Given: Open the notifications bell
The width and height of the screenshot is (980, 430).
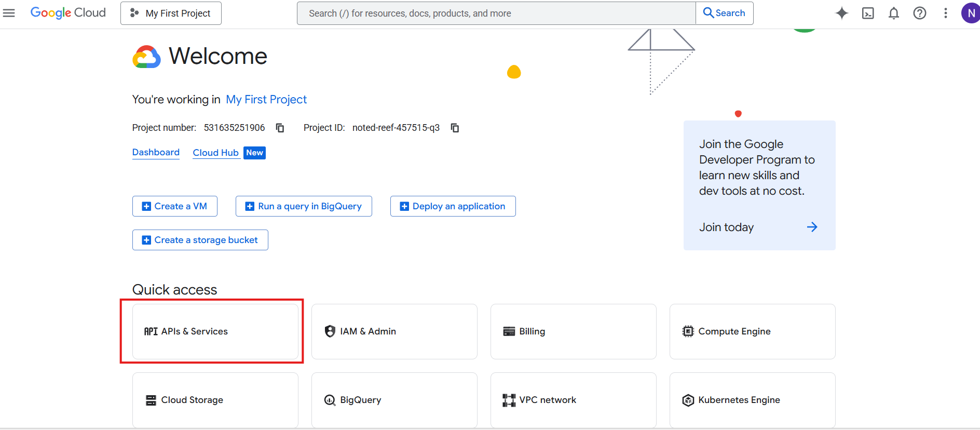Looking at the screenshot, I should click(893, 13).
